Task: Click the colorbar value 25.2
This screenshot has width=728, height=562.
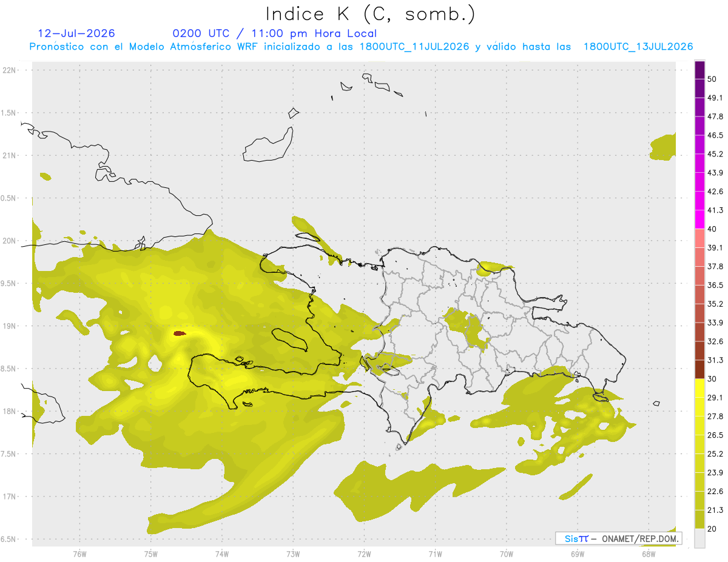Action: [x=715, y=454]
